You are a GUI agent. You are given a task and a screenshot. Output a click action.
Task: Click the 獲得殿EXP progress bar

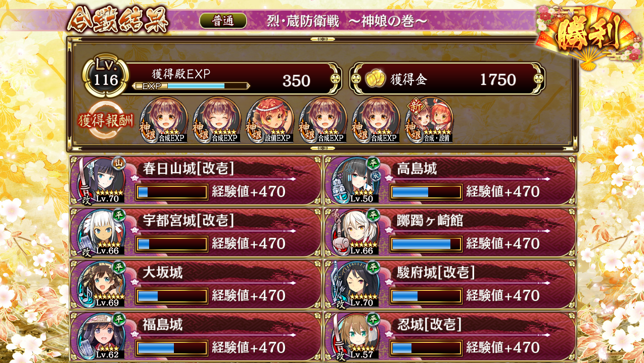click(191, 86)
